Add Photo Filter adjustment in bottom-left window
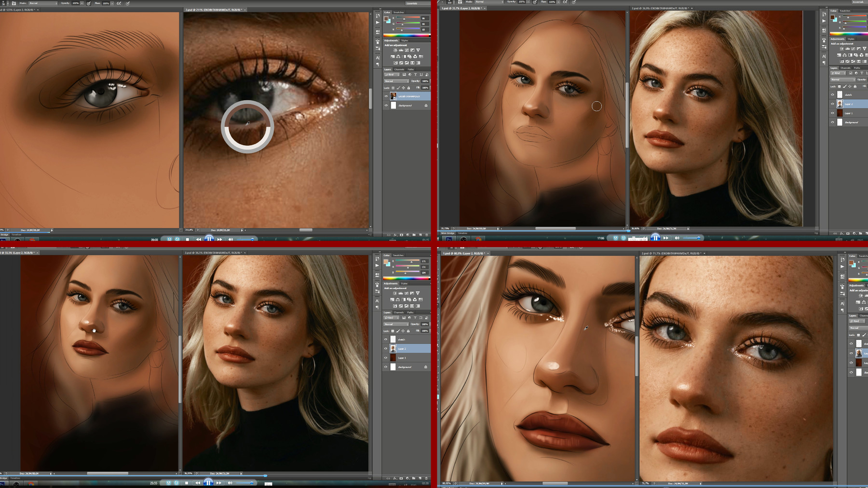The width and height of the screenshot is (868, 488). (x=409, y=299)
